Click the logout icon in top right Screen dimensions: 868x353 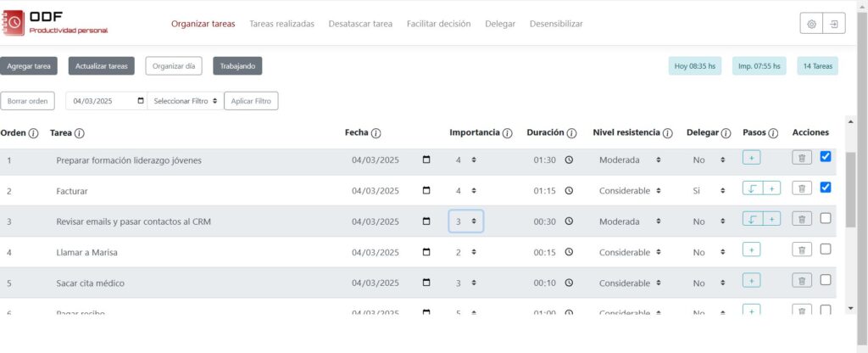pos(834,24)
